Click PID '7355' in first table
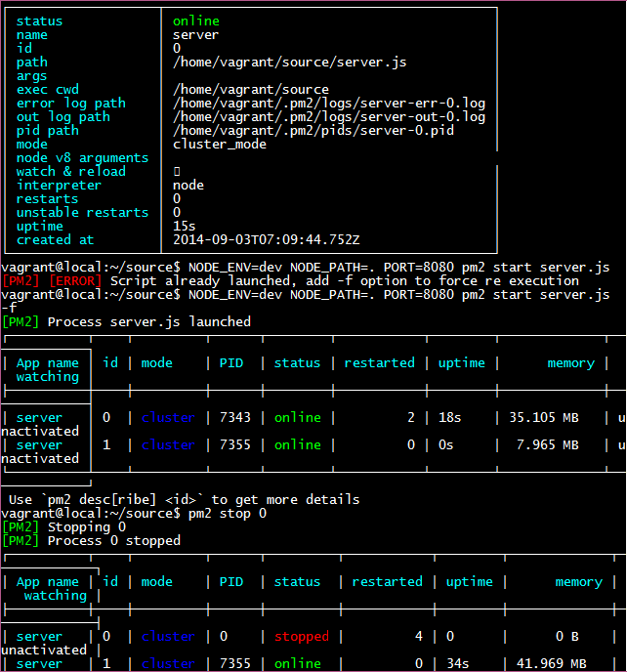The height and width of the screenshot is (672, 627). click(234, 444)
